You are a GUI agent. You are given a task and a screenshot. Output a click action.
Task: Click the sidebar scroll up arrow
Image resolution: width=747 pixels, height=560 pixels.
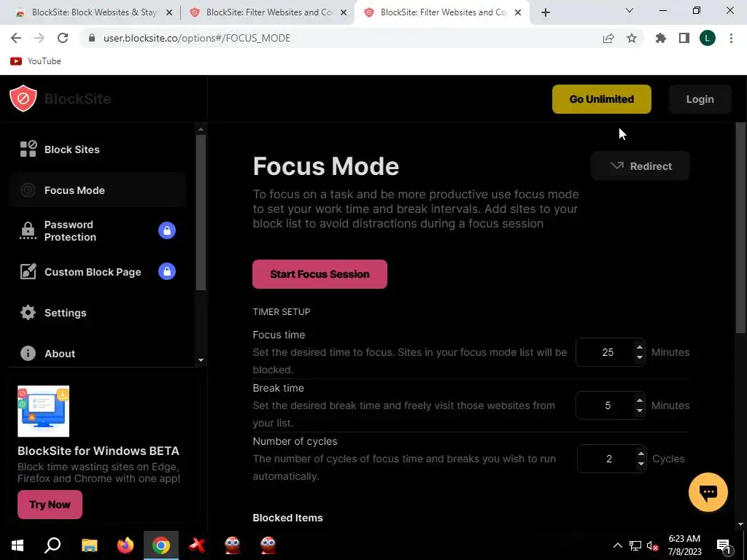(x=201, y=129)
